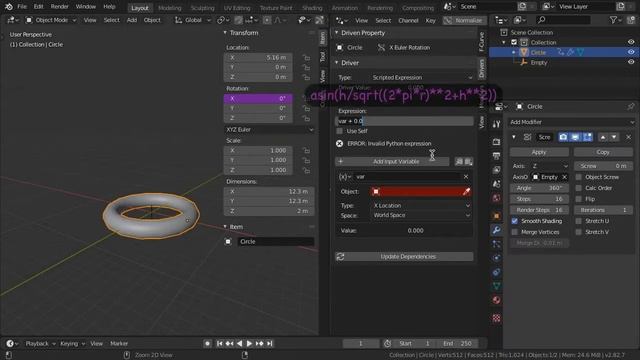Play the animation in reverse

[239, 344]
